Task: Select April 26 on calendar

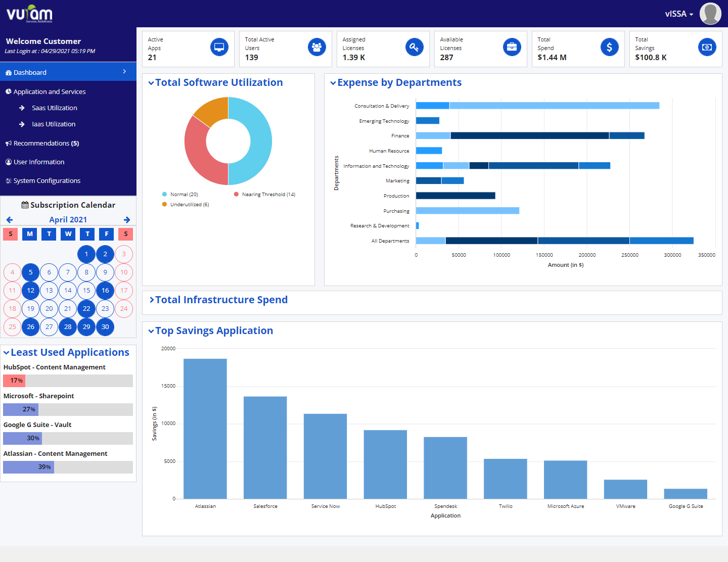Action: 31,327
